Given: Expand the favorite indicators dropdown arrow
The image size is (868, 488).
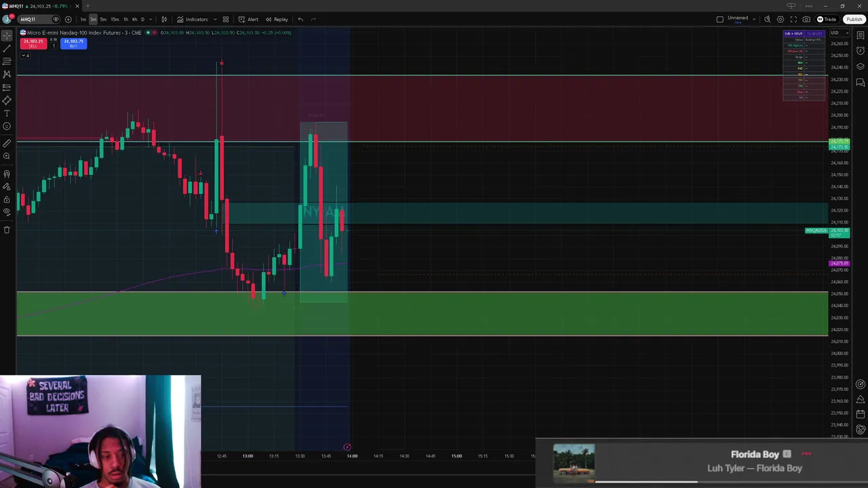Looking at the screenshot, I should [215, 19].
